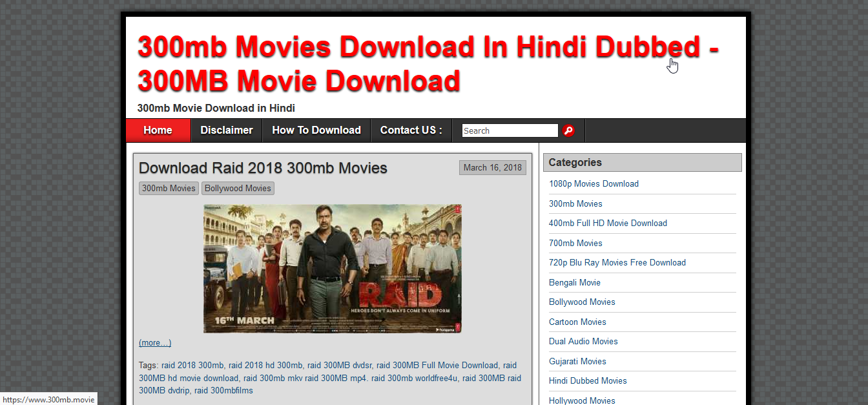Open the Disclaimer menu item
This screenshot has height=405, width=868.
point(227,130)
